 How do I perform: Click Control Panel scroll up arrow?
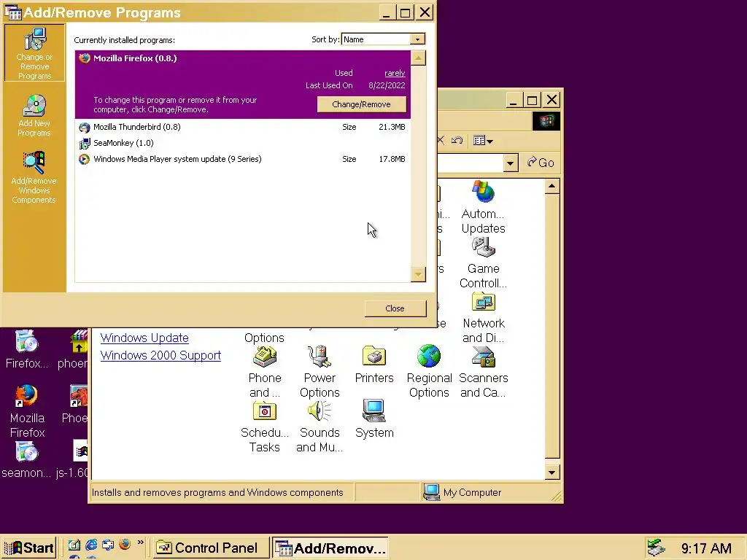pos(551,186)
